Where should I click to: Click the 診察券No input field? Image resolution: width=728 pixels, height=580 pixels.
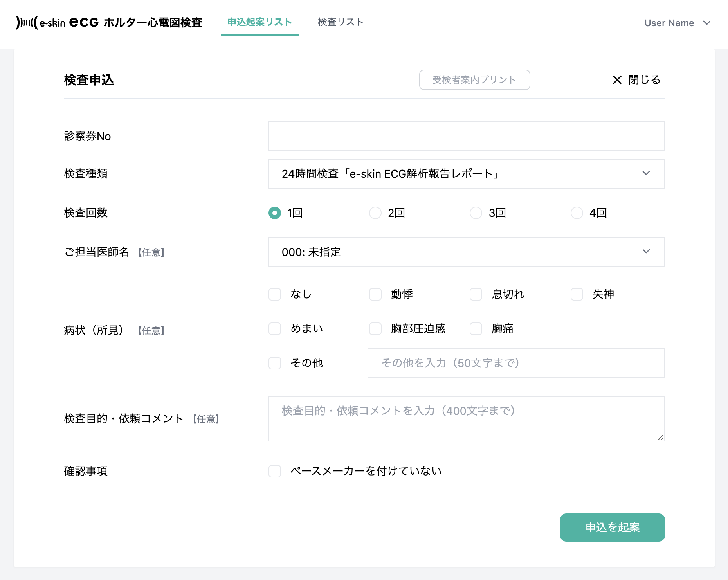click(x=466, y=136)
